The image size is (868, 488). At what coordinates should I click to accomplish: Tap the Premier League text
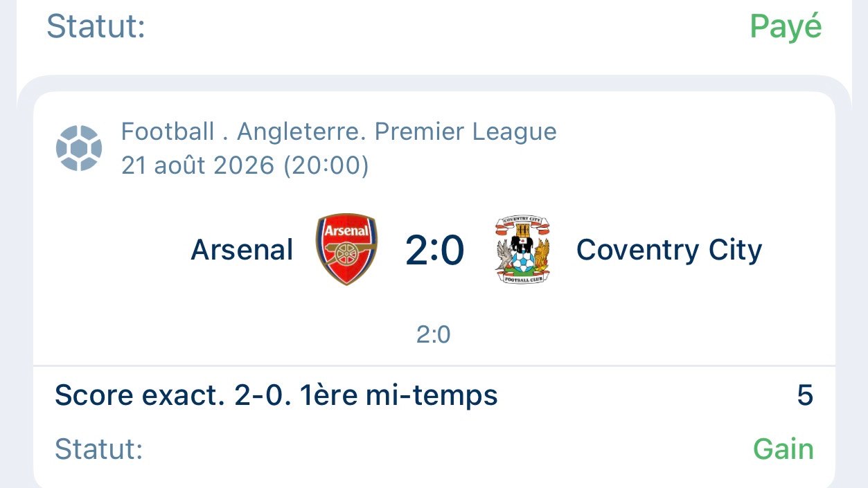(466, 132)
